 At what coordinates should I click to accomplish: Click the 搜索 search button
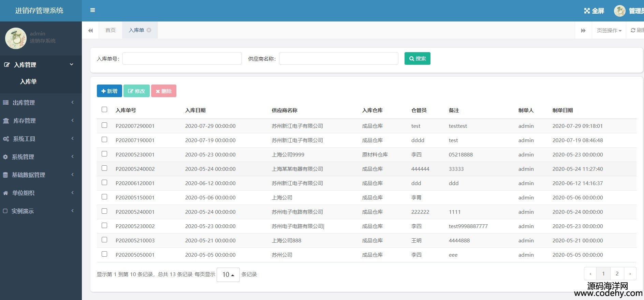point(417,58)
